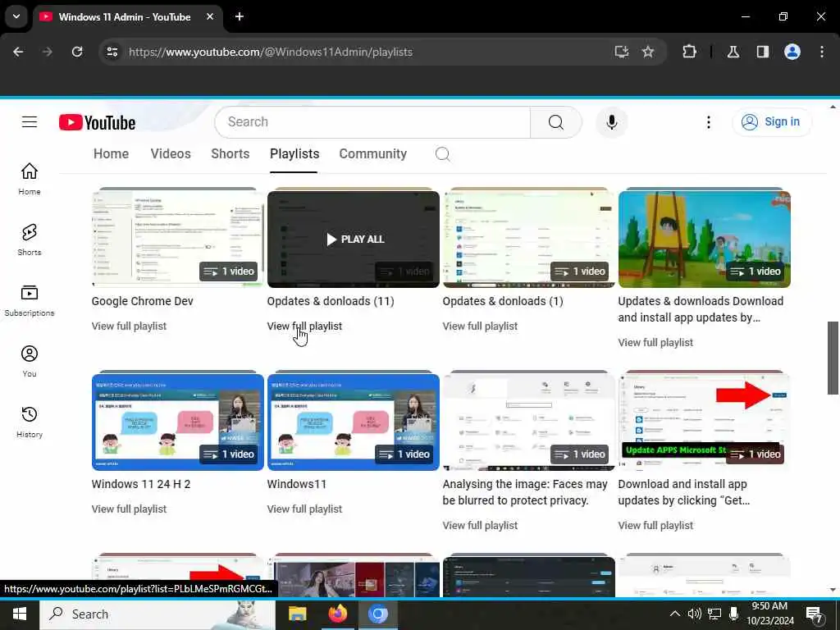
Task: View full playlist under Windows 11 24 H 2
Action: (x=129, y=509)
